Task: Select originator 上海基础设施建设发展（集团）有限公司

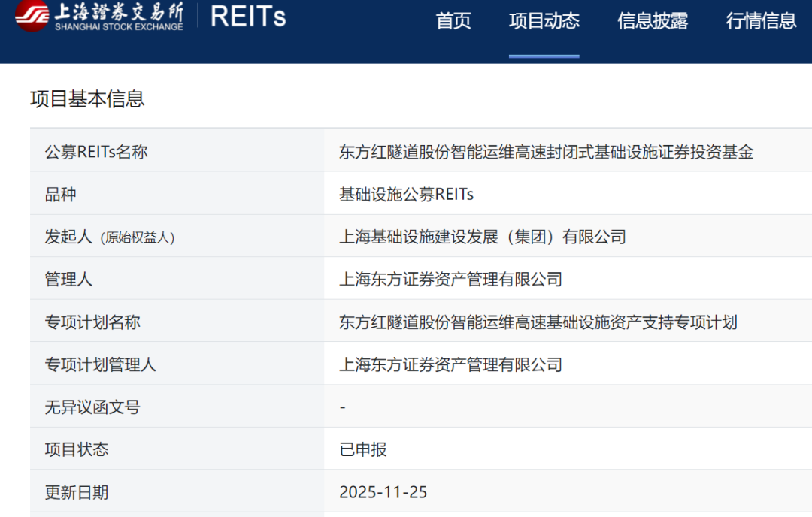Action: (x=483, y=237)
